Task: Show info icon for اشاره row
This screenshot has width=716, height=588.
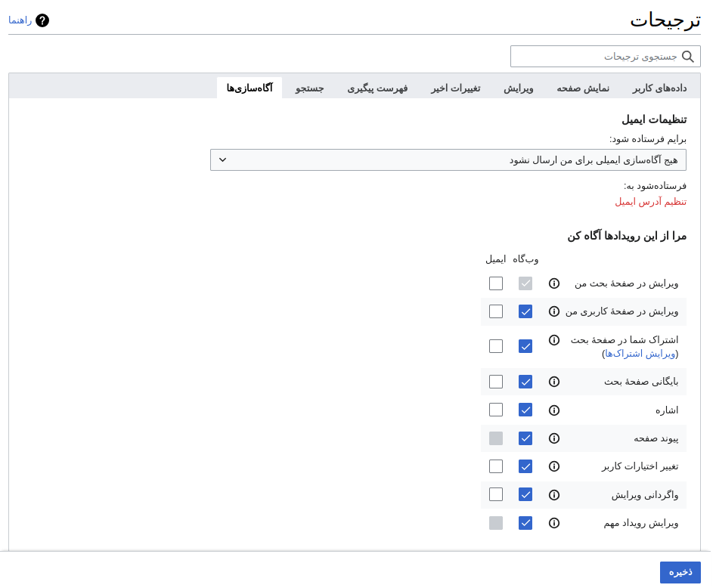Action: [554, 410]
